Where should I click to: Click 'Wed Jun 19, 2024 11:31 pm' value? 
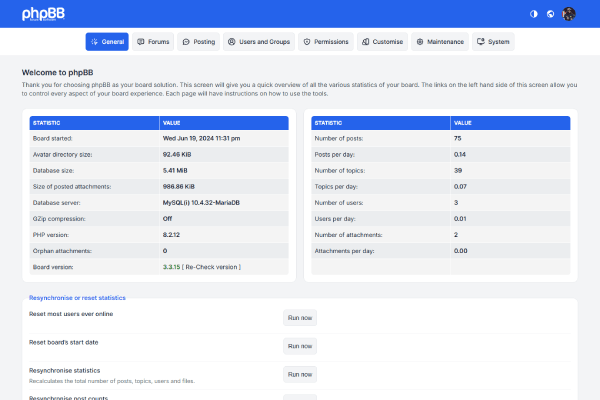point(202,138)
